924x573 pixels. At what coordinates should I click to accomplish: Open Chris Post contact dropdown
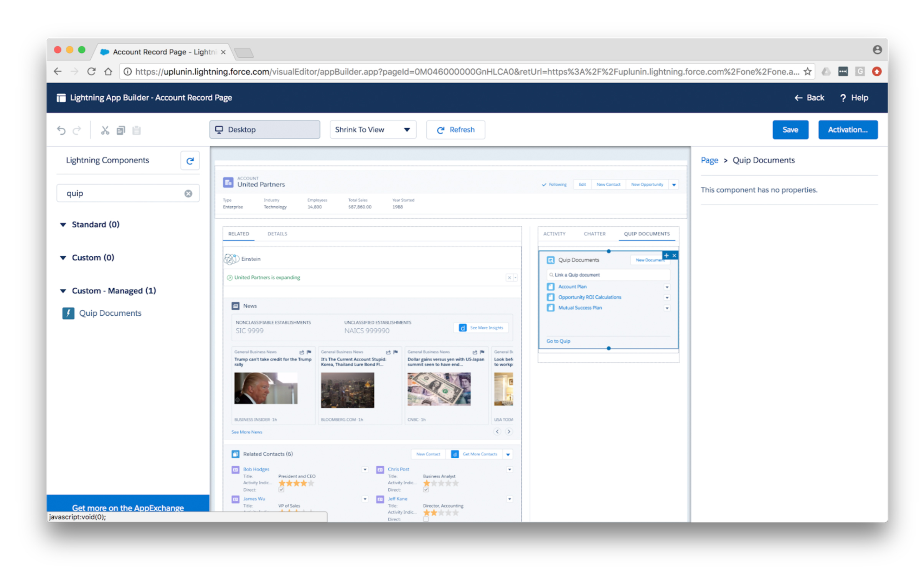point(510,469)
